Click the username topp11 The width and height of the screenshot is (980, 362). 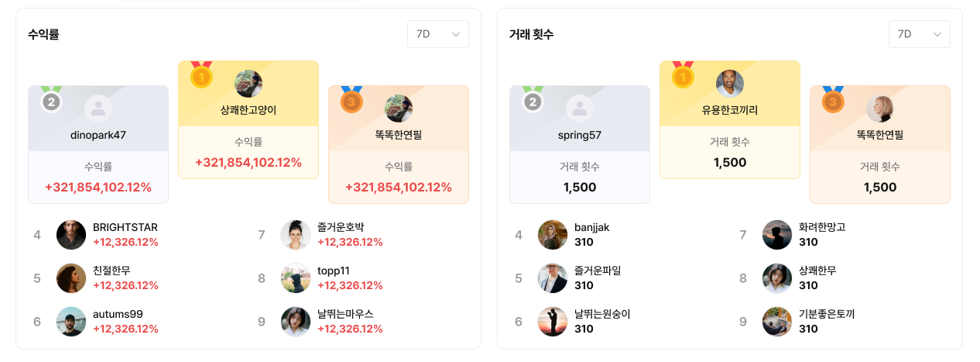pos(334,271)
